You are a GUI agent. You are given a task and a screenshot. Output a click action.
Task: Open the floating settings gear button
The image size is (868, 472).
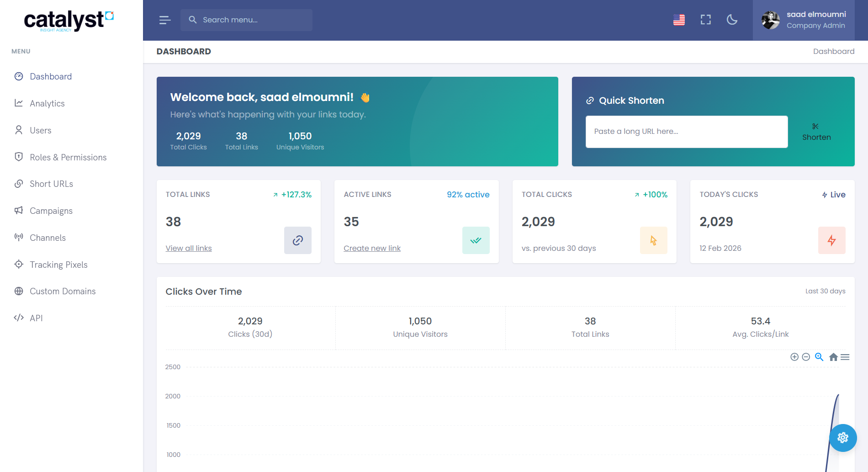tap(843, 438)
